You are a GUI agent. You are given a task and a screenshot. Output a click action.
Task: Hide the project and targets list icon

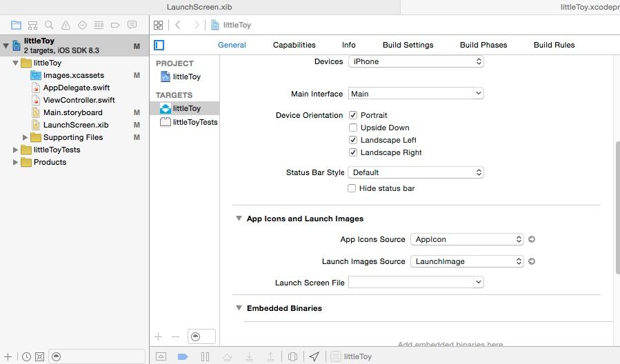click(159, 45)
